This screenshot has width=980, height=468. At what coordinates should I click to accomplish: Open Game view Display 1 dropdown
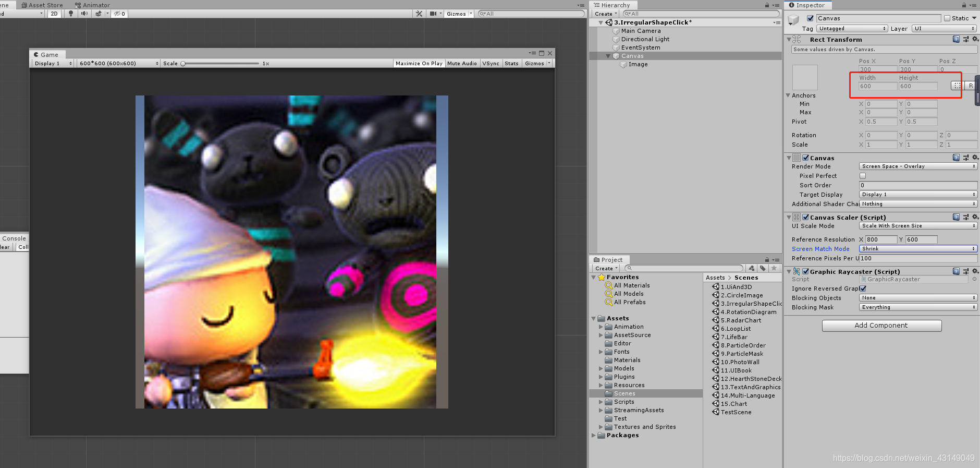[53, 63]
